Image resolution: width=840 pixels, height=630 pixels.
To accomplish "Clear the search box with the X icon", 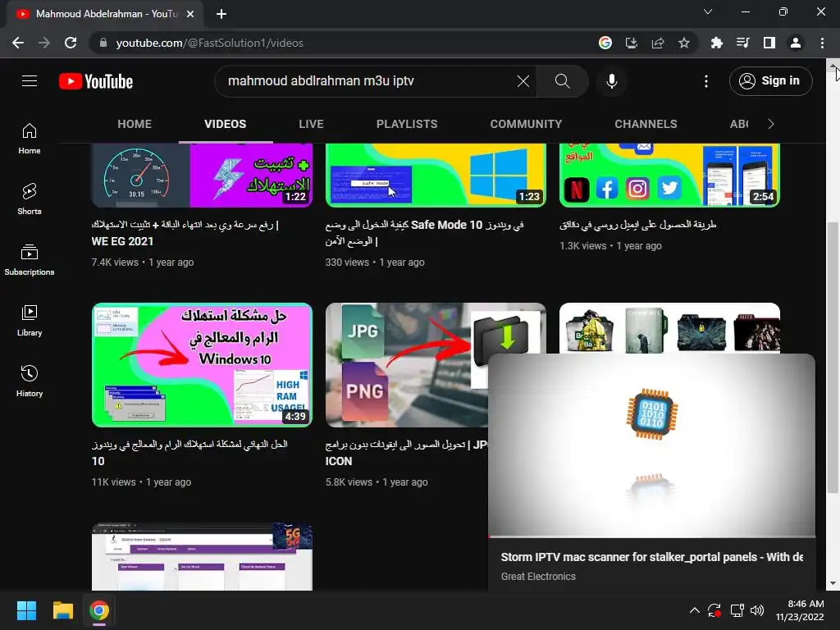I will pos(523,81).
